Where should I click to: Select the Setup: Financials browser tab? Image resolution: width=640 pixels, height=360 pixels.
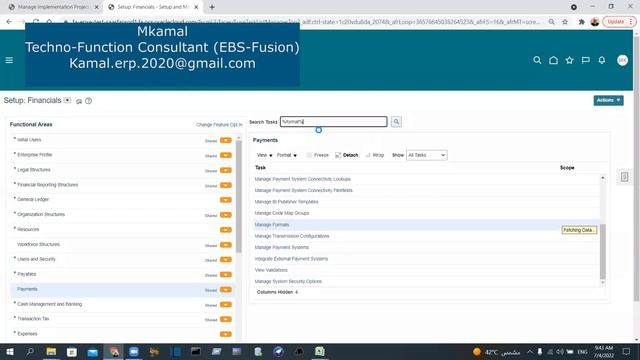pos(153,7)
